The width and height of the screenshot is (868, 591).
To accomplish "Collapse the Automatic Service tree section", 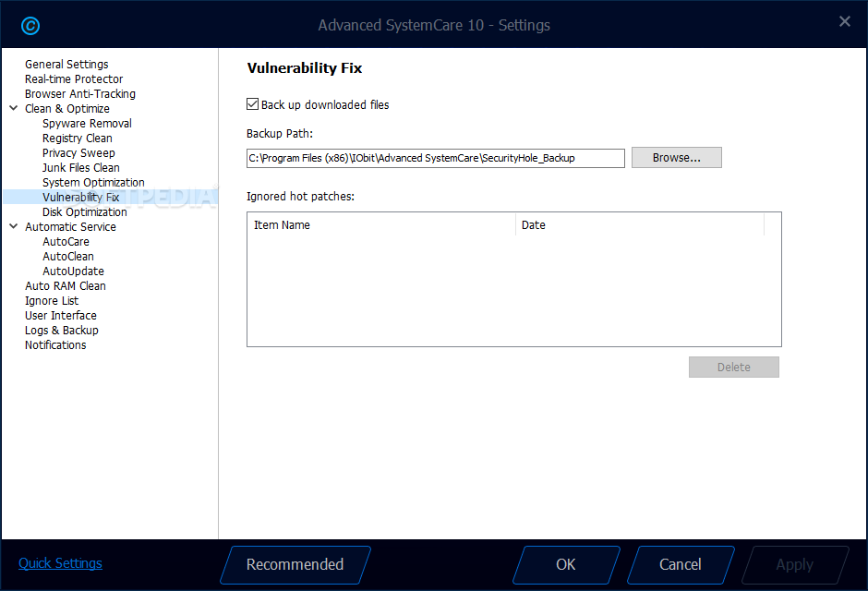I will pos(14,226).
